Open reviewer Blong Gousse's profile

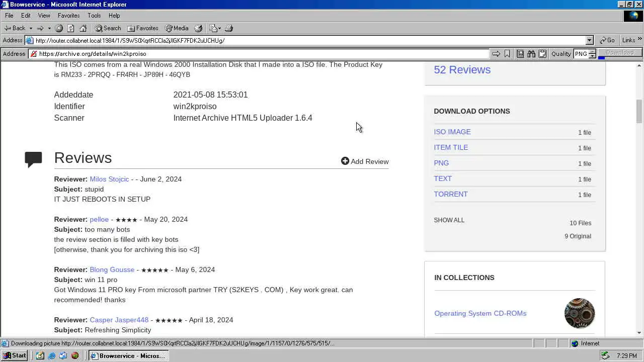tap(112, 269)
